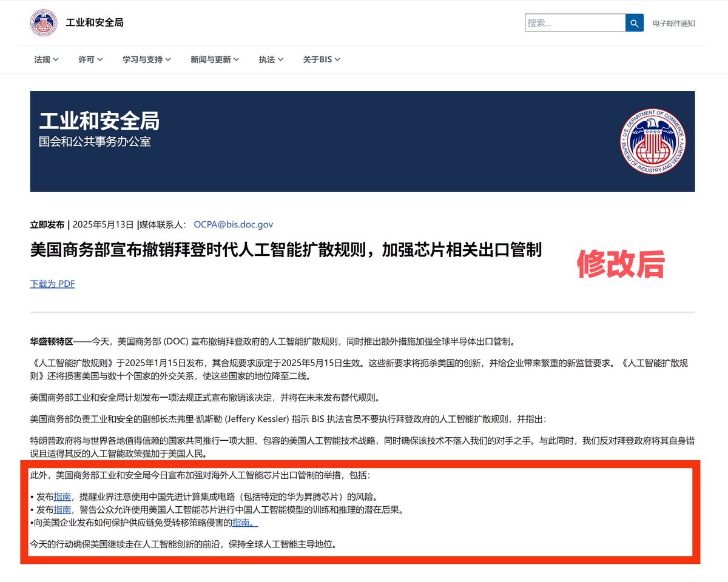Click the paragraph starting 《人工智能扩散规则》于2025年1月15日
This screenshot has height=582, width=728.
click(360, 370)
